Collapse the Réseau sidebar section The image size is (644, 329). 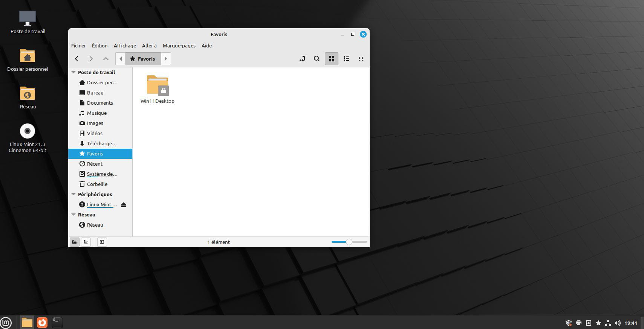(x=73, y=215)
